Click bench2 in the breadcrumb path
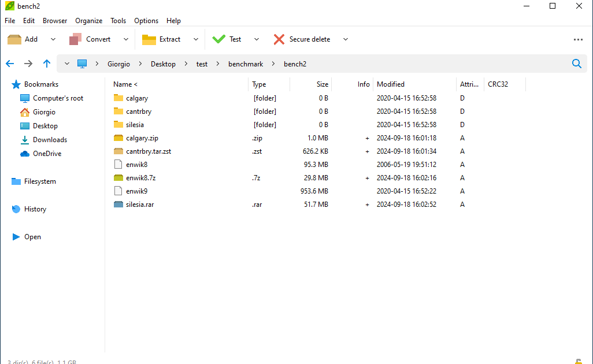 [295, 64]
